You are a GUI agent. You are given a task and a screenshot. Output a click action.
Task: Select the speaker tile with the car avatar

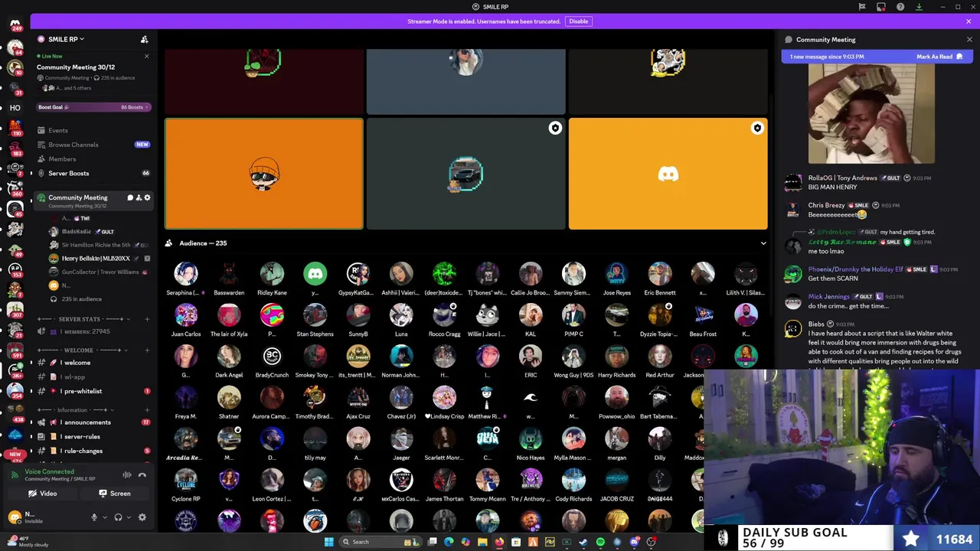pyautogui.click(x=466, y=174)
